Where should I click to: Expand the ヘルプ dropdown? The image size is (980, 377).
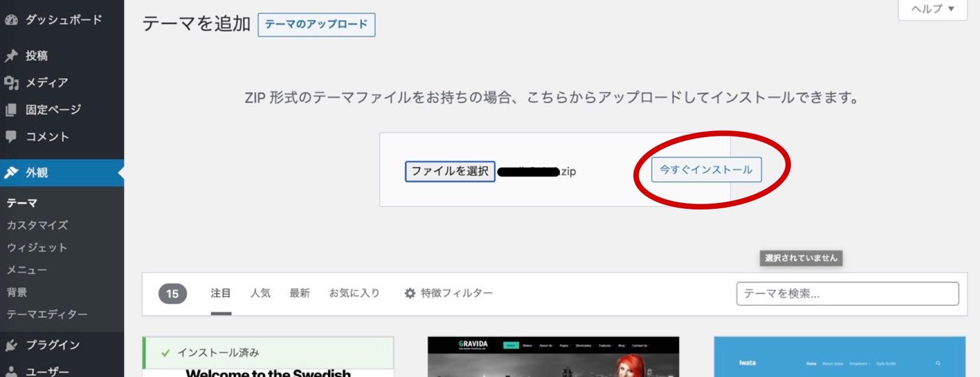pos(932,9)
